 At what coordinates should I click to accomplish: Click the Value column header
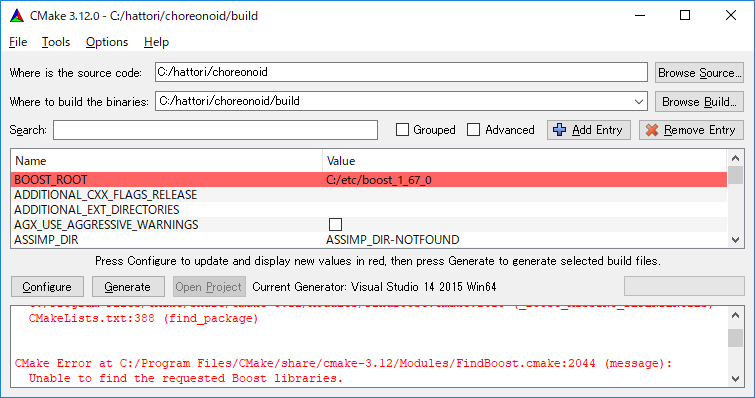tap(525, 161)
